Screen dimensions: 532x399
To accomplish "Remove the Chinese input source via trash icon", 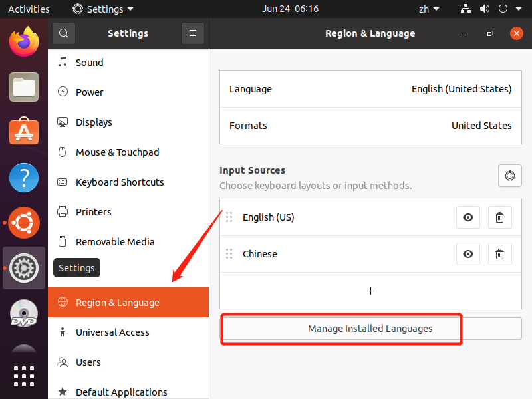I will click(x=500, y=254).
